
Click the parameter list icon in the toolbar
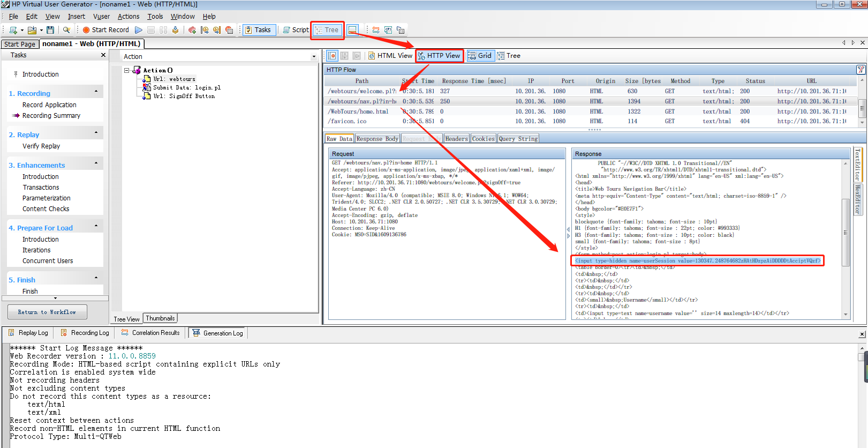tap(388, 30)
